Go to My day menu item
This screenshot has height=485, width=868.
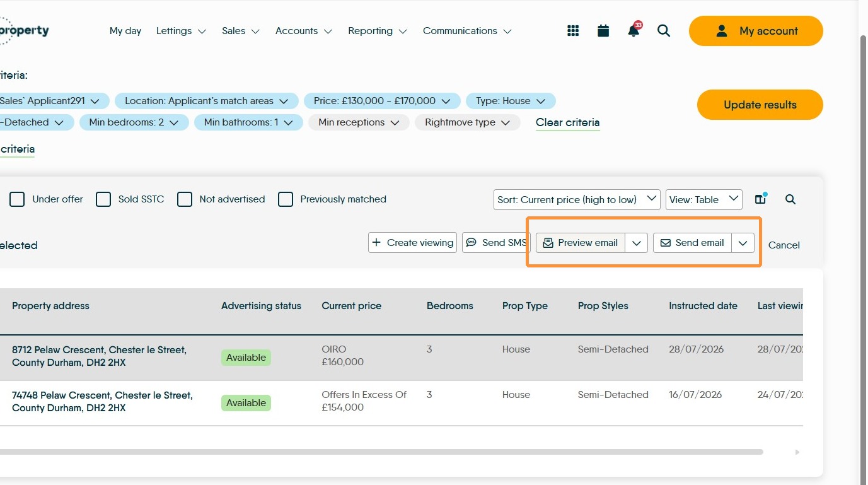125,31
